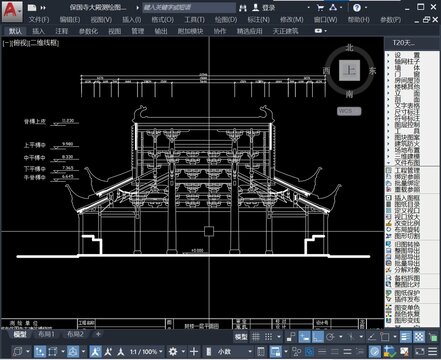Switch to the 插入 ribbon tab
The width and height of the screenshot is (441, 360).
point(38,31)
